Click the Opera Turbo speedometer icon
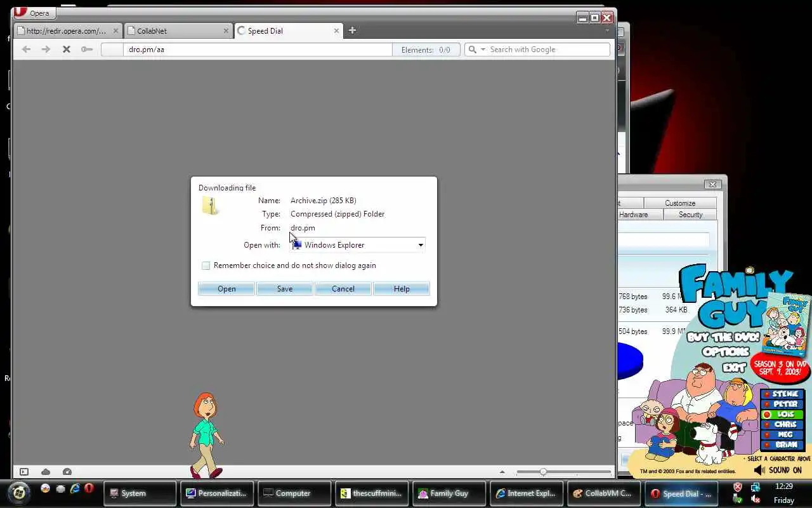This screenshot has height=508, width=812. point(67,472)
